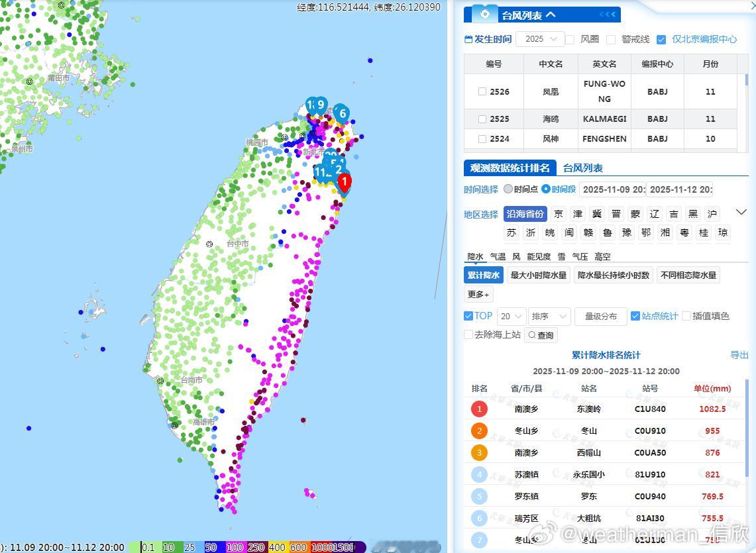Expand region list with down chevron
The width and height of the screenshot is (756, 553).
click(741, 212)
